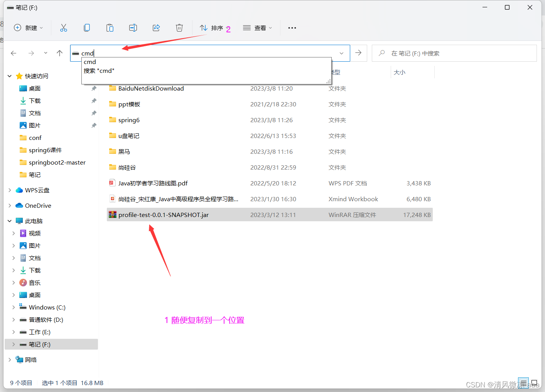Screen dimensions: 545x392
Task: Expand the 网络 node
Action: tap(10, 360)
